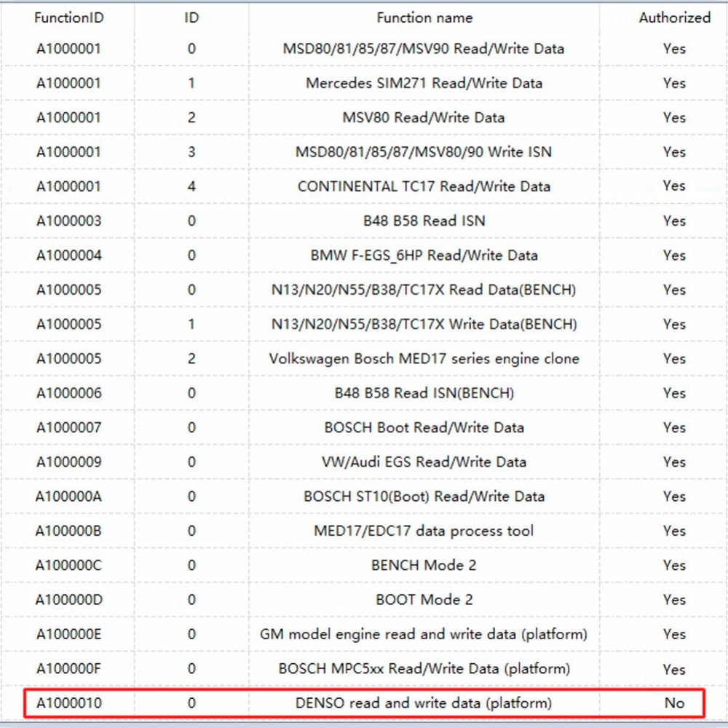
Task: Click the FunctionID column header
Action: (68, 17)
